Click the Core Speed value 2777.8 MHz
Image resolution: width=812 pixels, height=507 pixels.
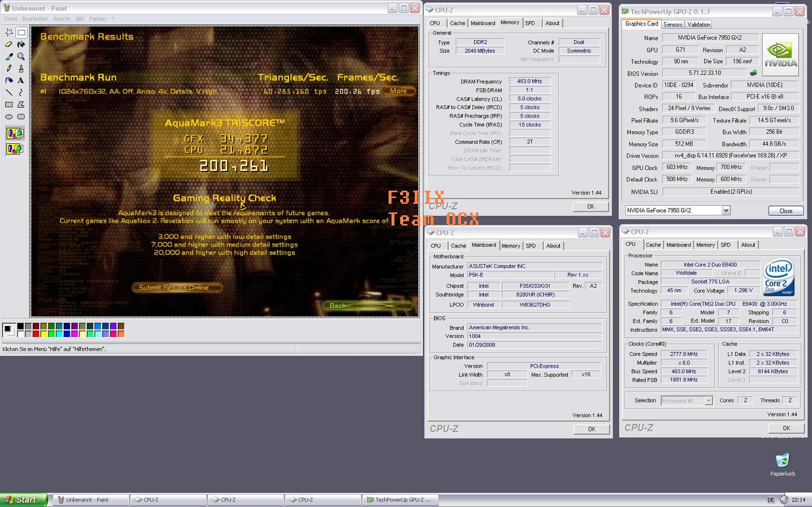coord(684,354)
